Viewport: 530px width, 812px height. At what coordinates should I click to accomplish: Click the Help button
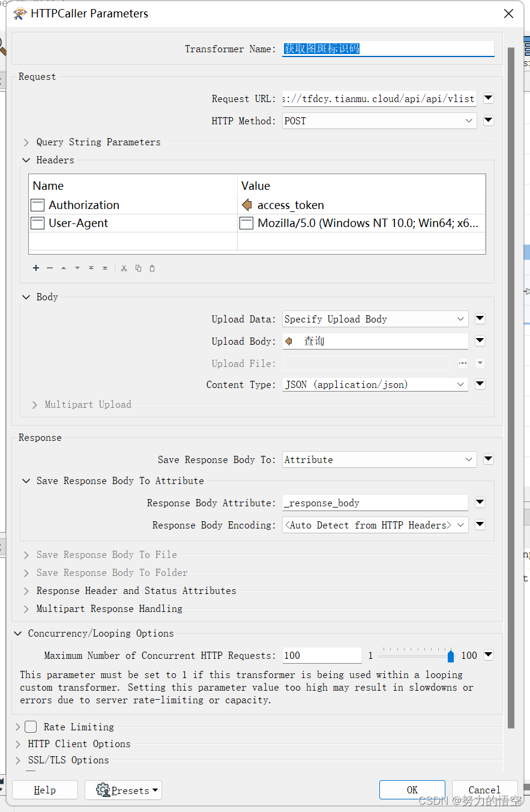pos(45,790)
